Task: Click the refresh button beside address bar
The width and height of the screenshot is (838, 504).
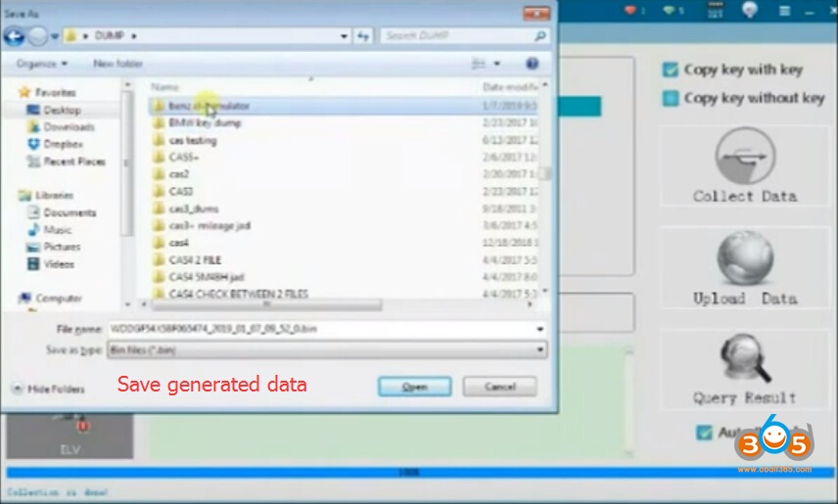Action: 363,36
